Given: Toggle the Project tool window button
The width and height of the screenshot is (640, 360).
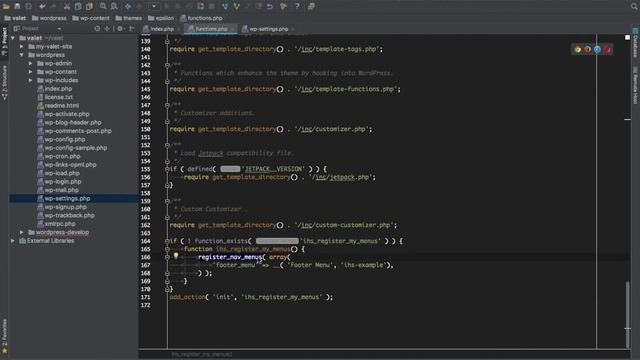Looking at the screenshot, I should pos(4,42).
